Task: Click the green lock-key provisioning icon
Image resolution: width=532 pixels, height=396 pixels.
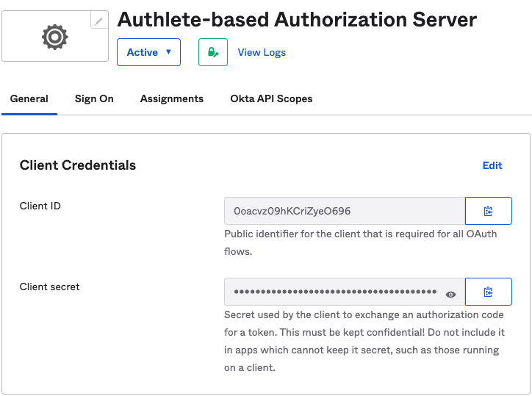Action: pyautogui.click(x=213, y=52)
